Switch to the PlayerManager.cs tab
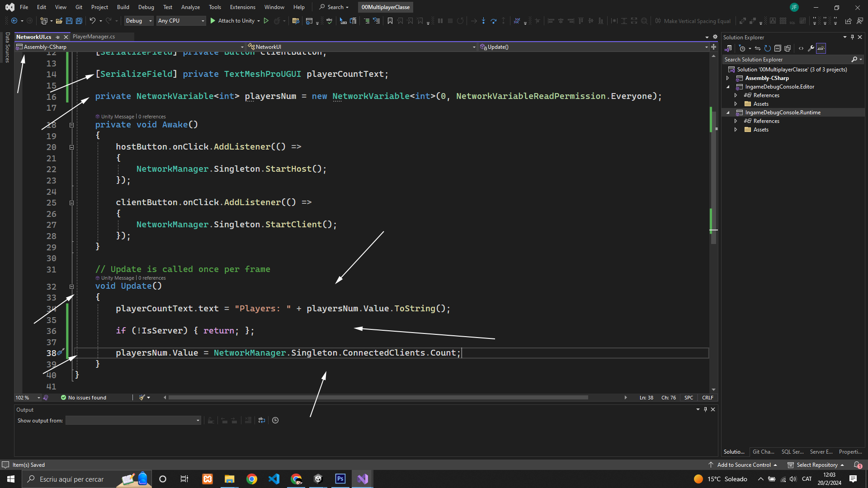This screenshot has width=868, height=488. point(94,37)
